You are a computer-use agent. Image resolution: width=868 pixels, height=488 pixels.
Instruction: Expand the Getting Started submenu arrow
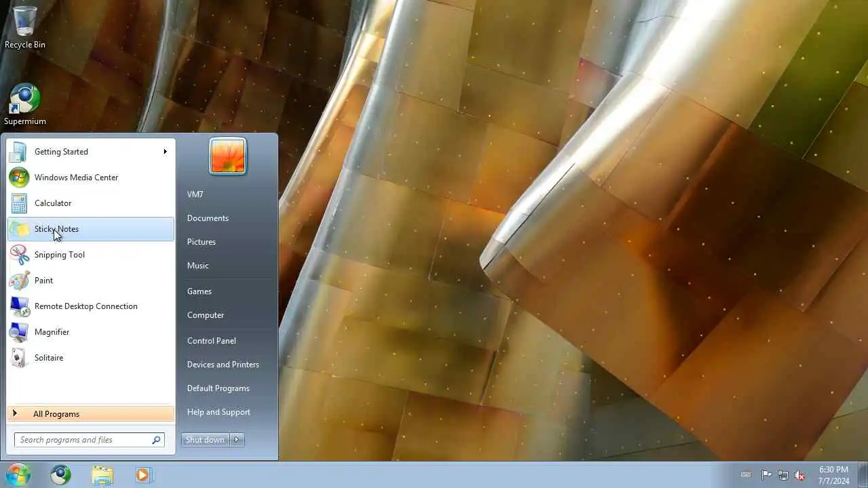click(165, 152)
